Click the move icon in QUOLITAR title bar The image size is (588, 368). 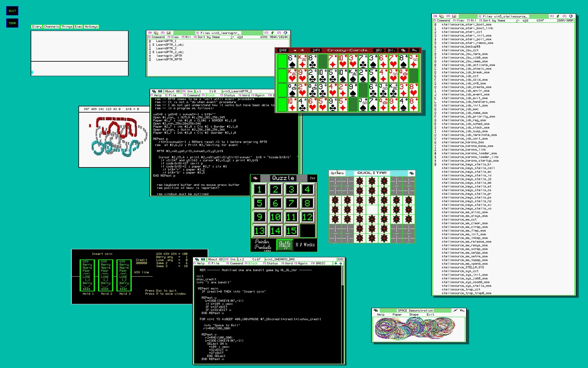411,173
